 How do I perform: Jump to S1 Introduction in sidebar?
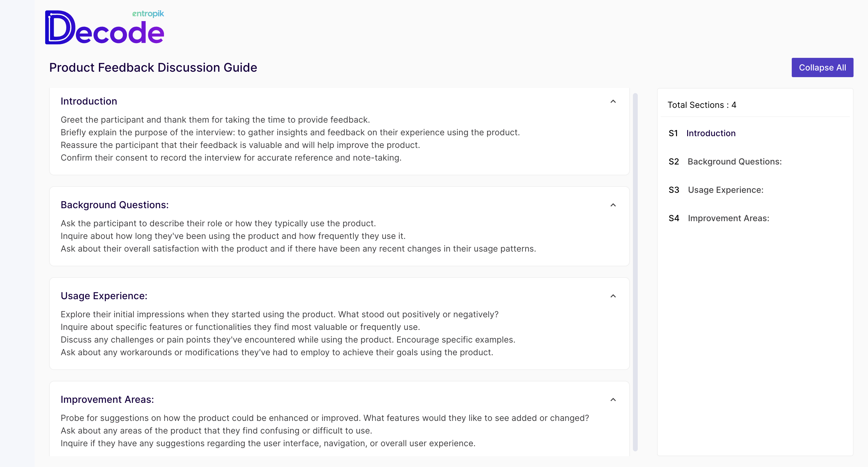click(x=711, y=133)
